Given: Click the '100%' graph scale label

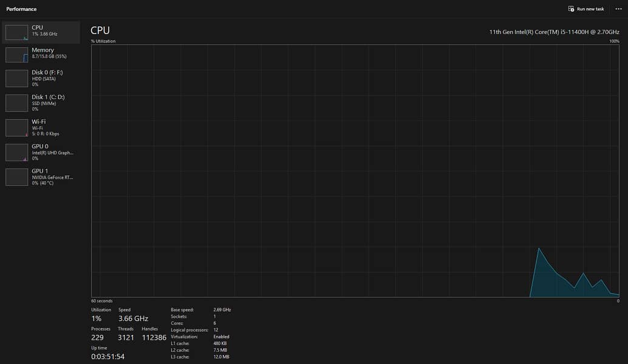Looking at the screenshot, I should 614,41.
